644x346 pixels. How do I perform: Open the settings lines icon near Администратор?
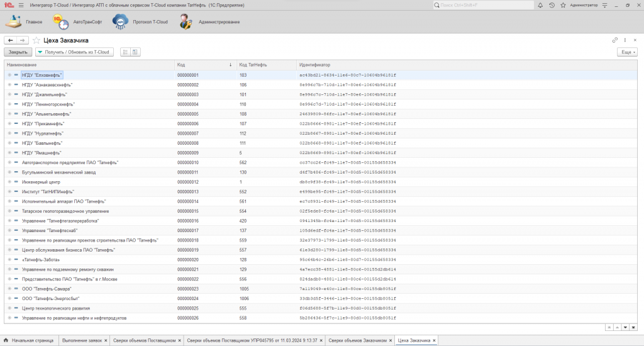604,5
